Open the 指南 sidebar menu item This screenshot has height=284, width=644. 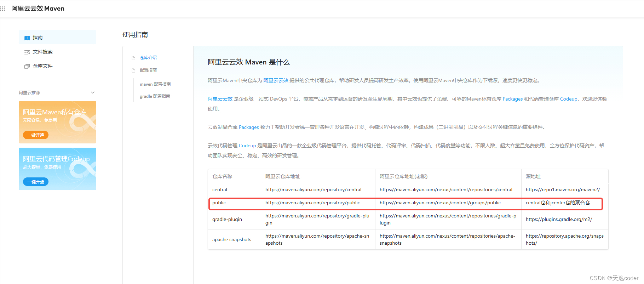57,38
